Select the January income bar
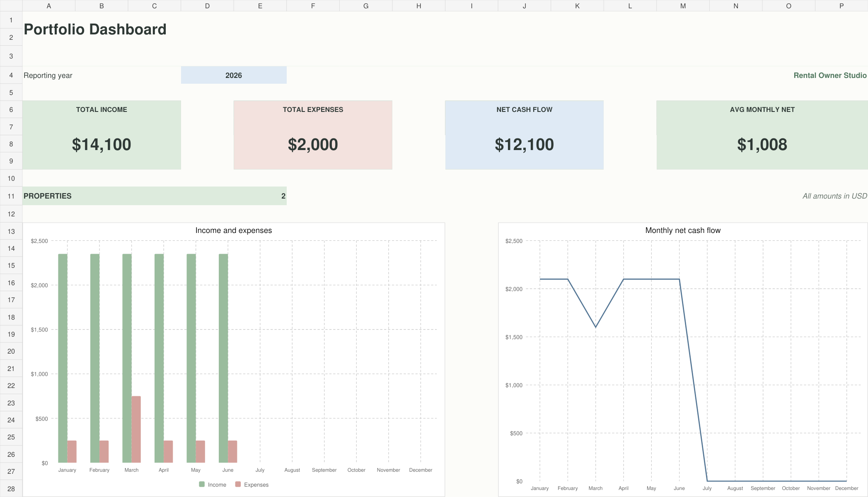This screenshot has width=868, height=497. 63,358
